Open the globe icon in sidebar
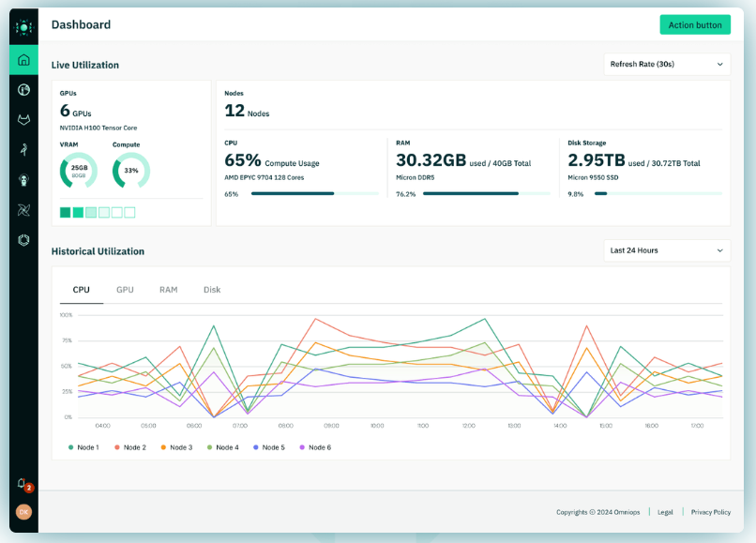The height and width of the screenshot is (543, 756). [23, 90]
